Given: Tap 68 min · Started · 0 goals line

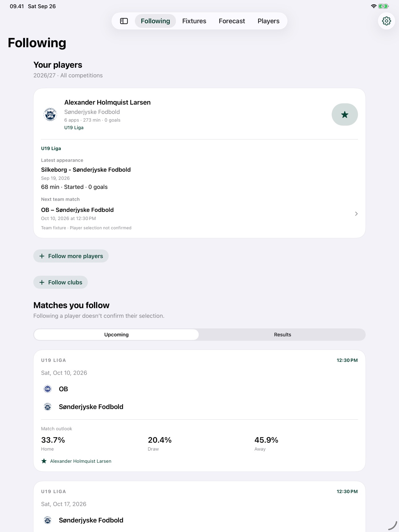Looking at the screenshot, I should pyautogui.click(x=74, y=187).
